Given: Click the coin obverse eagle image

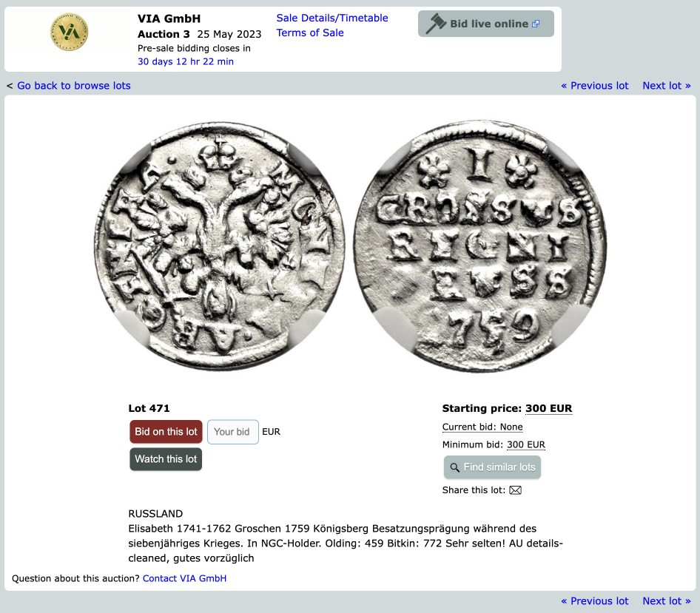Looking at the screenshot, I should [x=219, y=246].
